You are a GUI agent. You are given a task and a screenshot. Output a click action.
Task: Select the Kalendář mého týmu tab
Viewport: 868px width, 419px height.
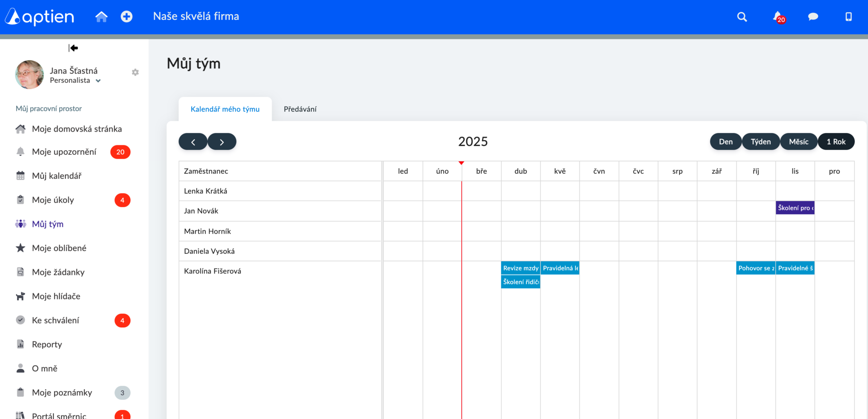click(x=225, y=109)
